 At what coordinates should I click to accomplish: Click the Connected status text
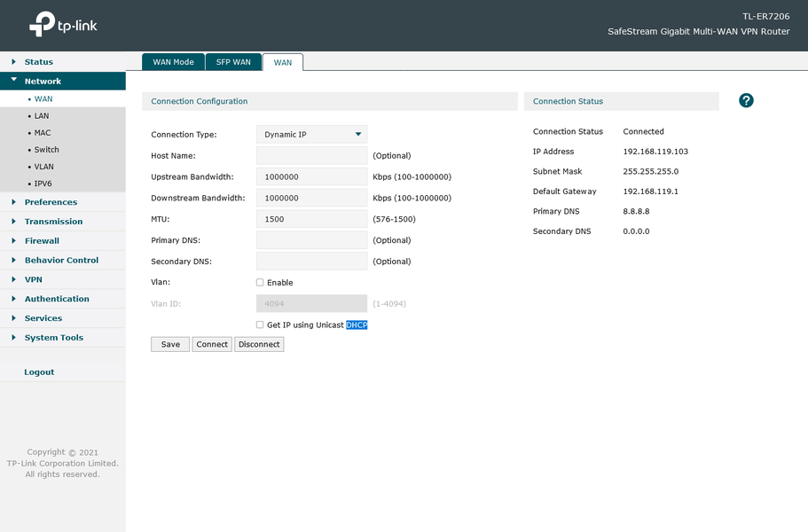[x=643, y=131]
